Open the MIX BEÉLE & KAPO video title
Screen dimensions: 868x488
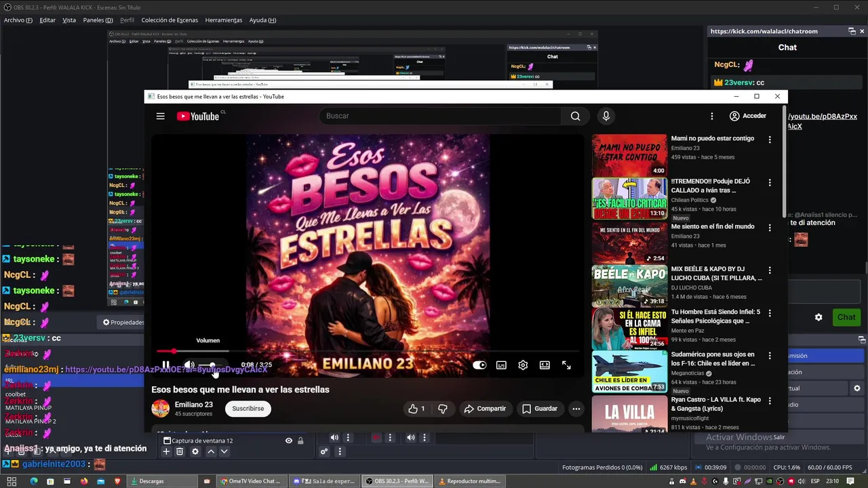coord(716,273)
